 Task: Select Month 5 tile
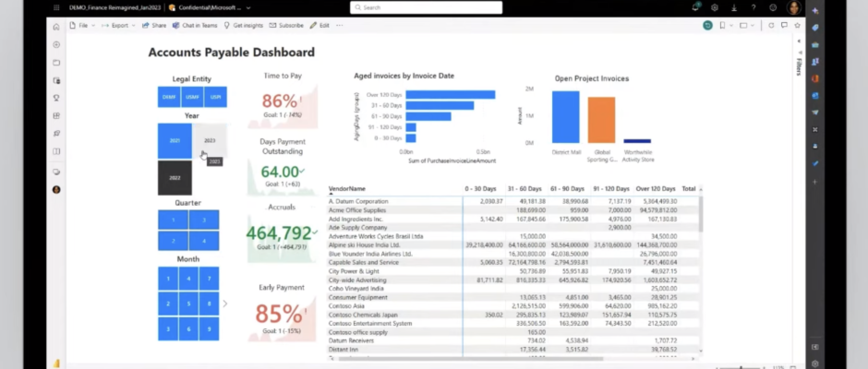(188, 304)
